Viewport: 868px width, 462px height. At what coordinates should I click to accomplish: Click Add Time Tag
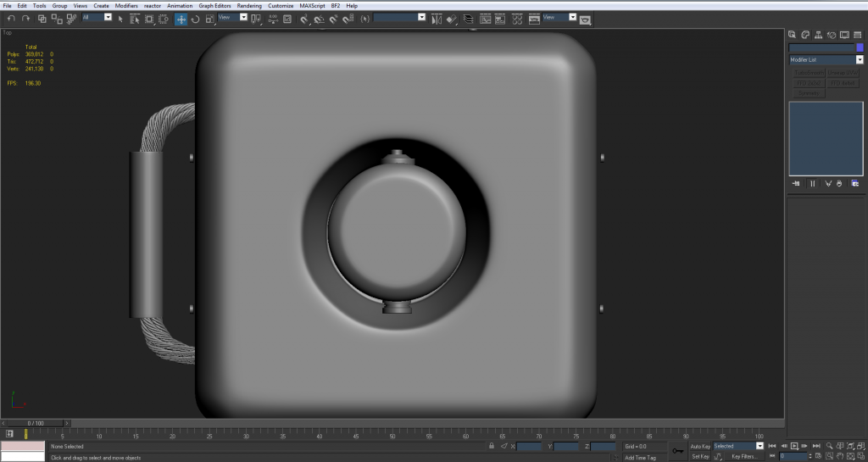[640, 457]
